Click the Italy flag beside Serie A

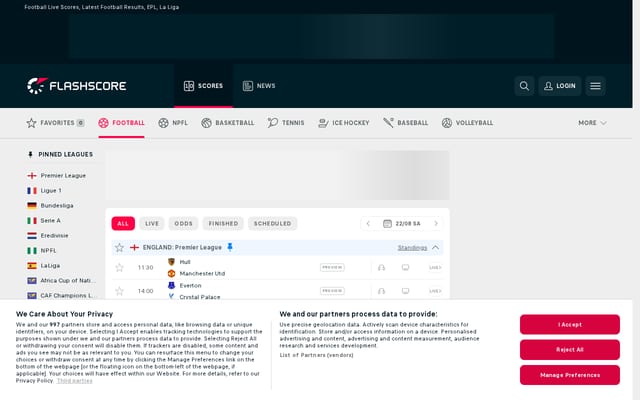point(32,220)
